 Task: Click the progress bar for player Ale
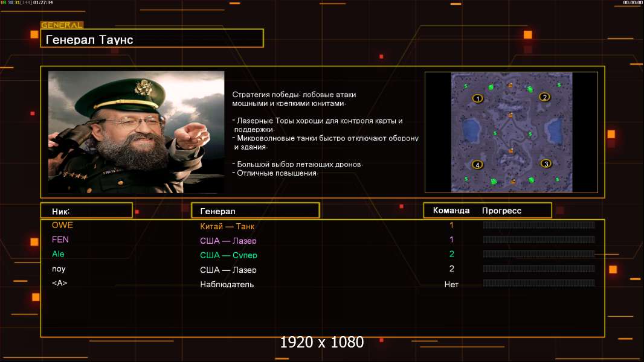[x=538, y=254]
